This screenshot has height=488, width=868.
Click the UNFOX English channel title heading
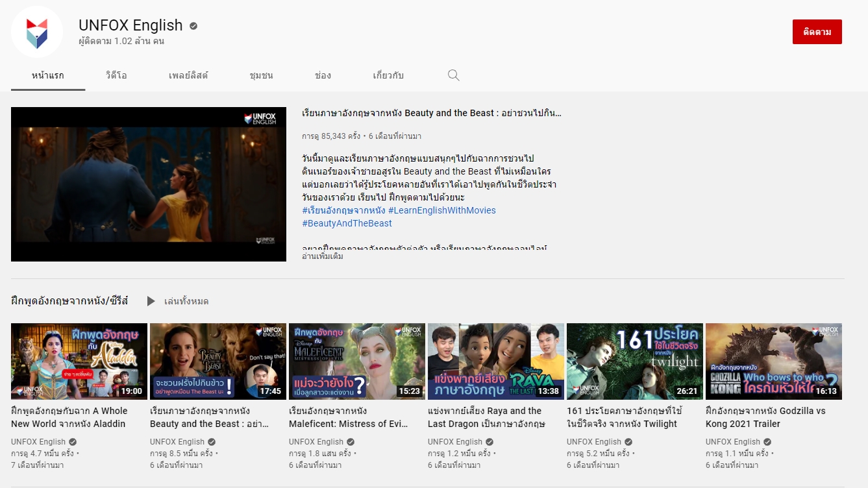pyautogui.click(x=130, y=25)
